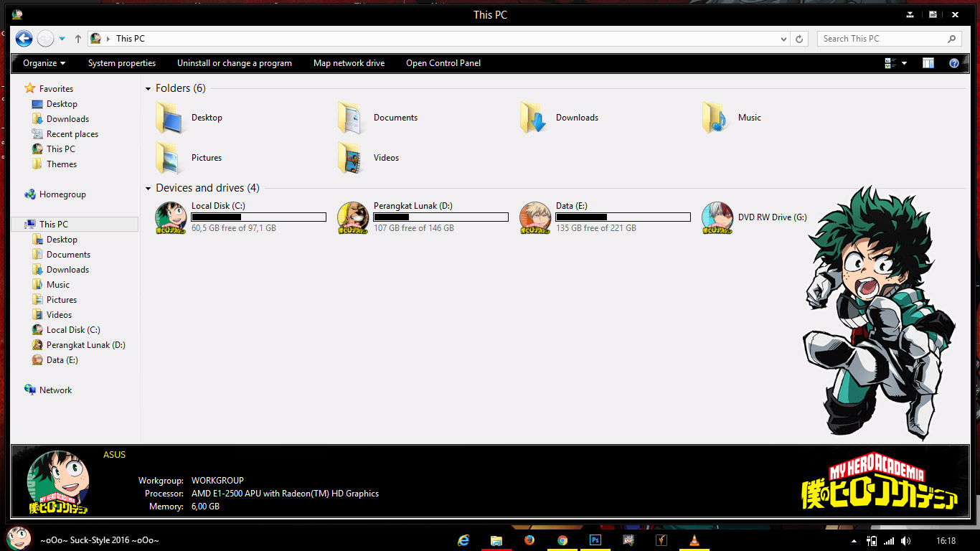Select Pictures under This PC in sidebar

point(62,300)
